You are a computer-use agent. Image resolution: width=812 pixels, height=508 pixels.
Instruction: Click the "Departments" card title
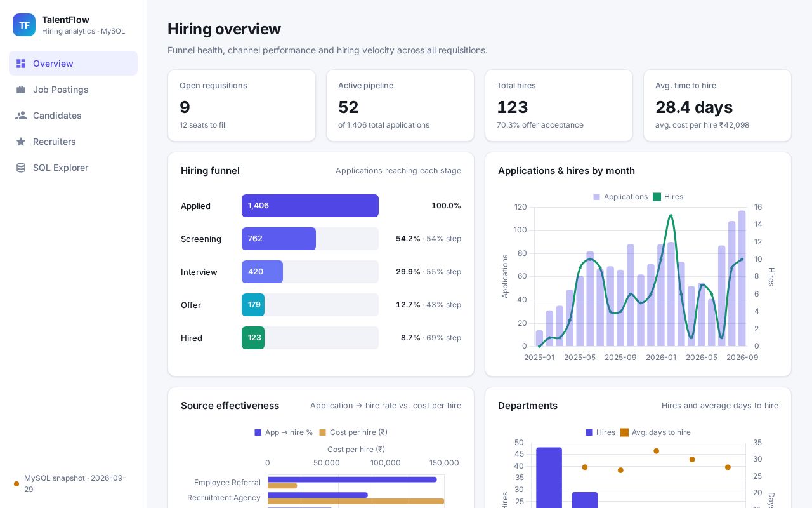coord(528,406)
